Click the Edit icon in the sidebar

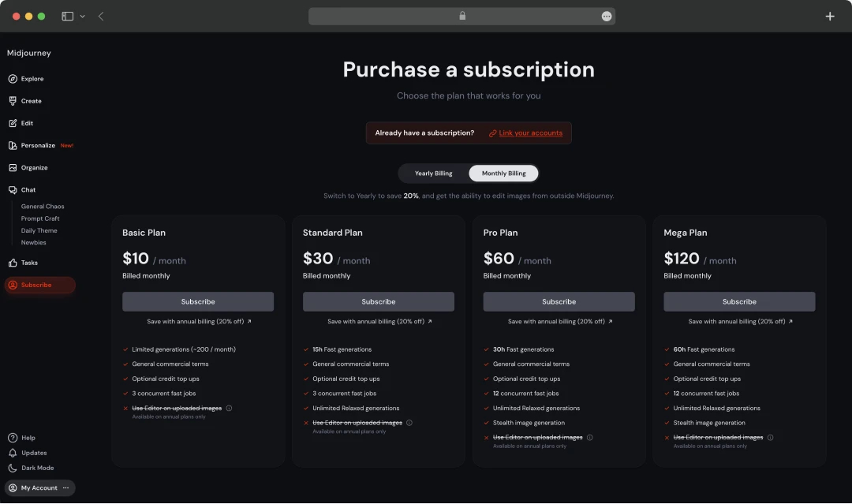(x=13, y=122)
